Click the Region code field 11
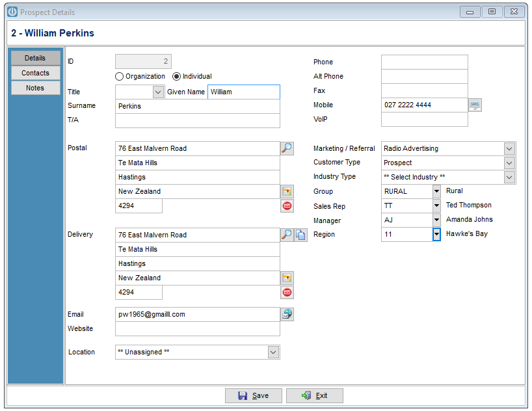 tap(407, 234)
